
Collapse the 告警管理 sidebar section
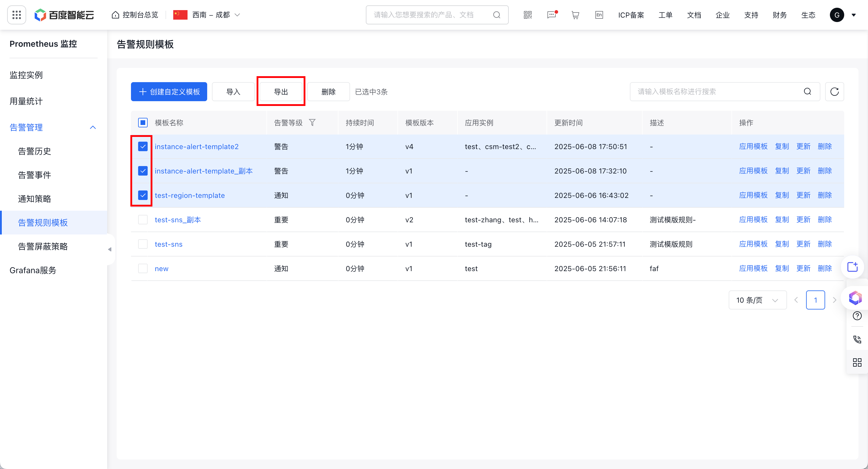[93, 127]
